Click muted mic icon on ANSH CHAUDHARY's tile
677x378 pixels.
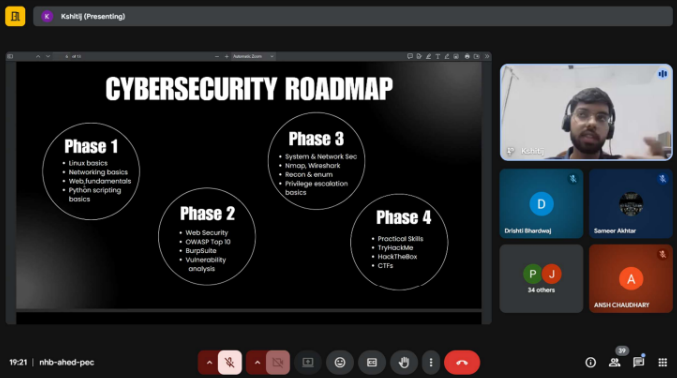pos(662,254)
